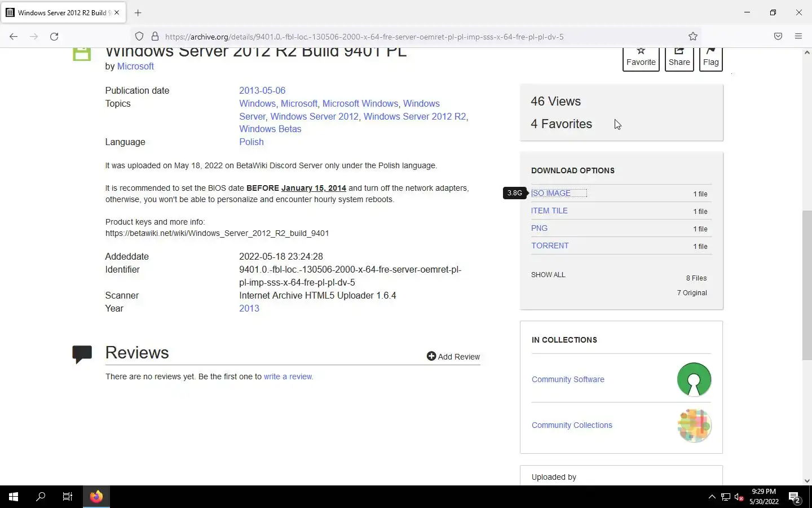Click the scrollbar down arrow
812x508 pixels.
pos(807,481)
